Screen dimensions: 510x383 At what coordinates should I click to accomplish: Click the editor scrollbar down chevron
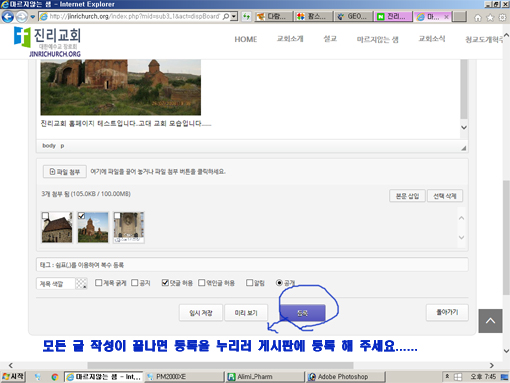tap(464, 127)
